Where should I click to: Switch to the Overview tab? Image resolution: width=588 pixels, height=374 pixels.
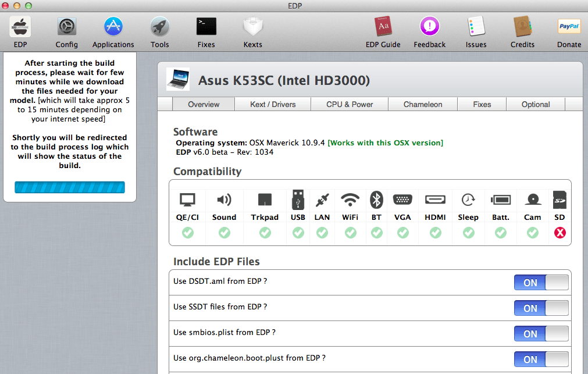[204, 104]
